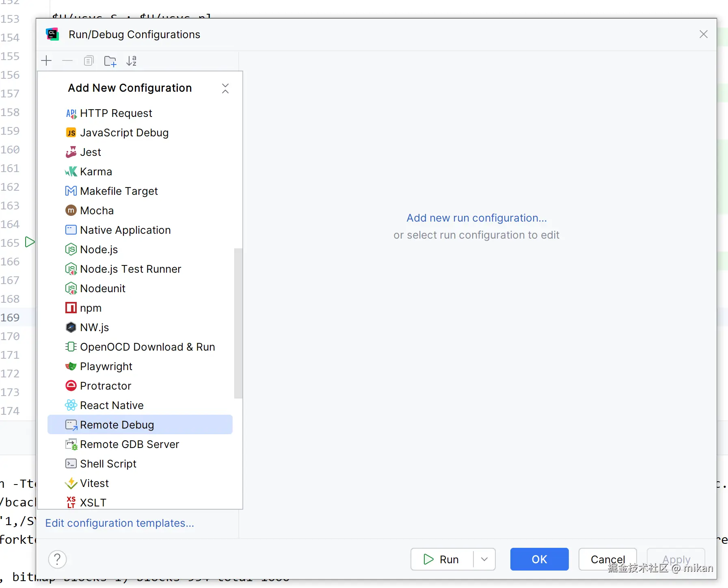Sort configurations alphabetically
Screen dimensions: 728x588
click(131, 61)
